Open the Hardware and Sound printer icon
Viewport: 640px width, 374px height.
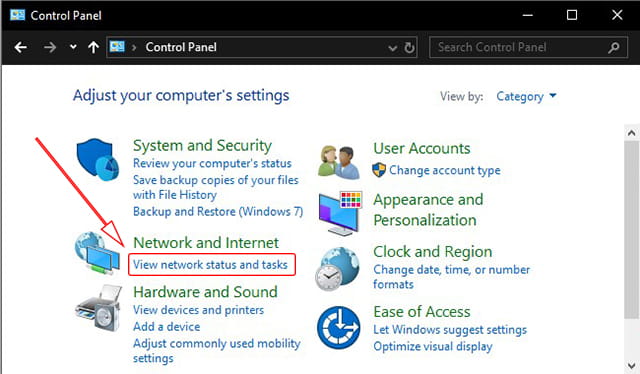tap(99, 308)
